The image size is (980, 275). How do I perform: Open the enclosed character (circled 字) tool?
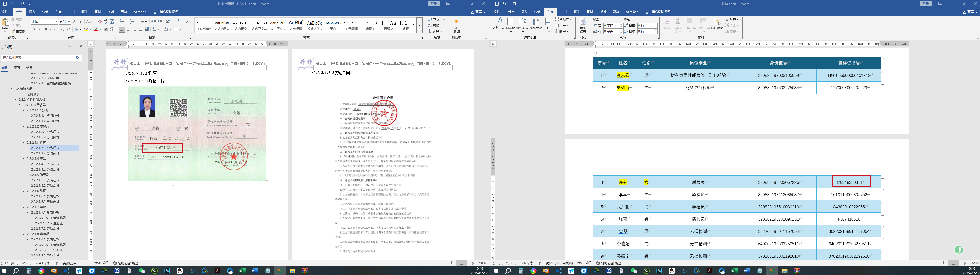(x=112, y=29)
